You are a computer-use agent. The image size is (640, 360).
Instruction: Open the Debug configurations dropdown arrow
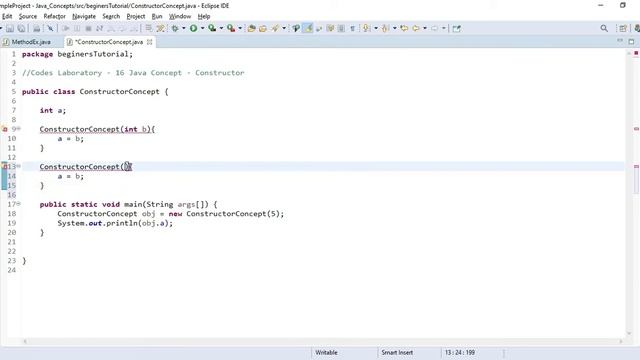(x=184, y=28)
